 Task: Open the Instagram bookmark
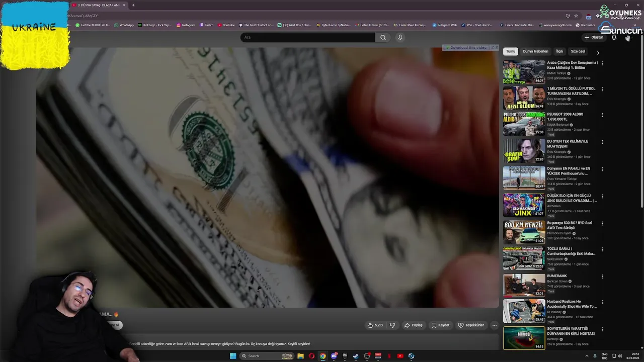[186, 25]
